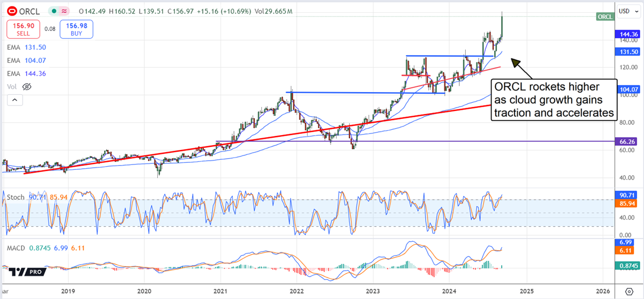Show the hidden Vol indicator via eye icon
644x299 pixels.
click(27, 86)
